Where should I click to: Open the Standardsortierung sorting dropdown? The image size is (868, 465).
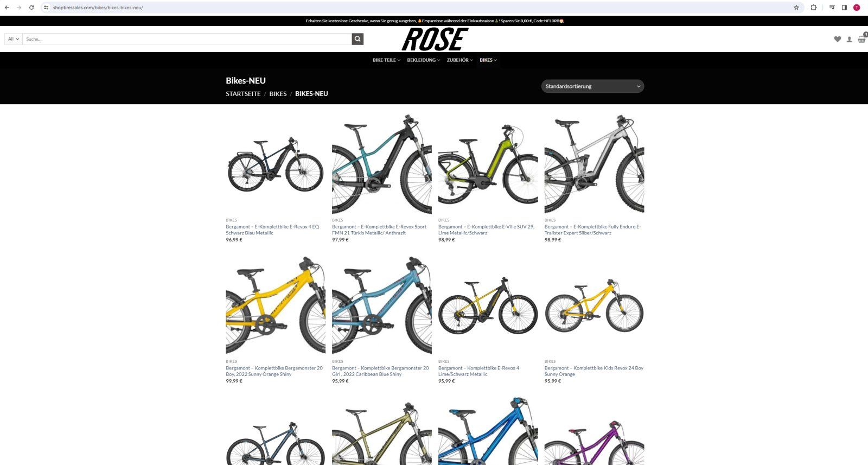click(592, 86)
